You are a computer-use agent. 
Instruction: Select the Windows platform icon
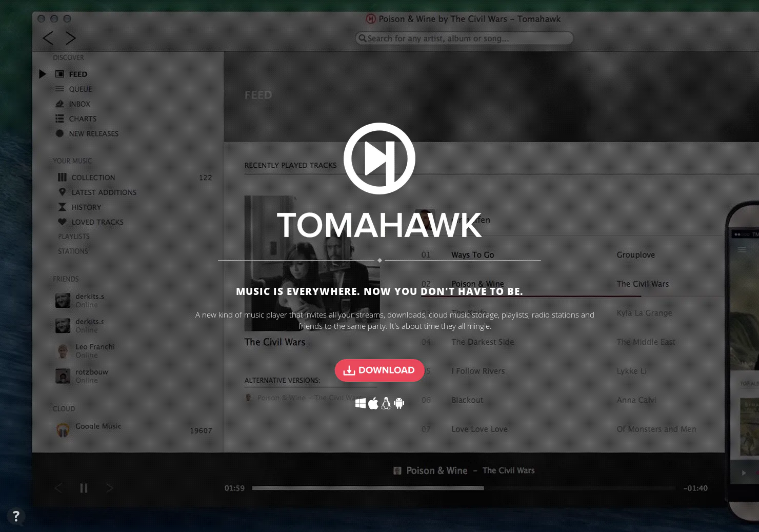coord(361,404)
